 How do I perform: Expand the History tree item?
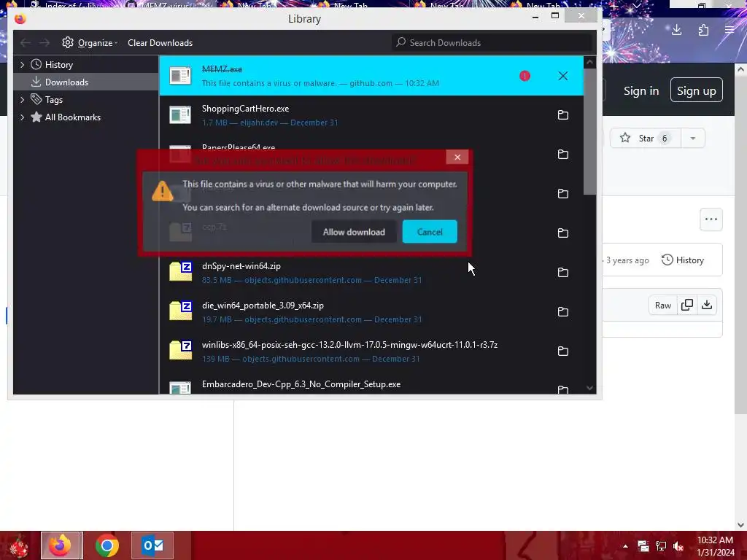click(22, 65)
